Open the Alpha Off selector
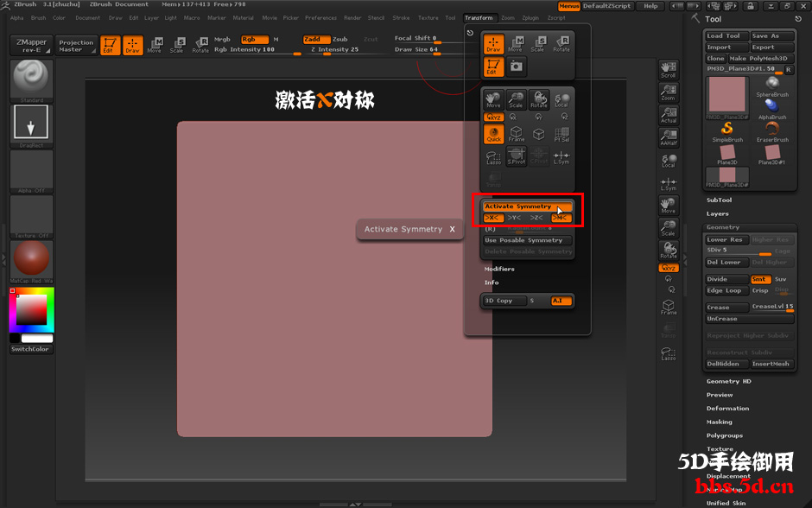 click(32, 171)
